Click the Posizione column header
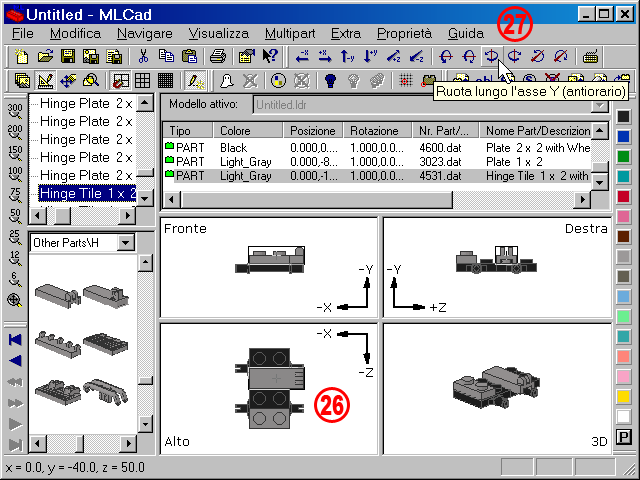Viewport: 640px width, 480px height. click(x=313, y=131)
